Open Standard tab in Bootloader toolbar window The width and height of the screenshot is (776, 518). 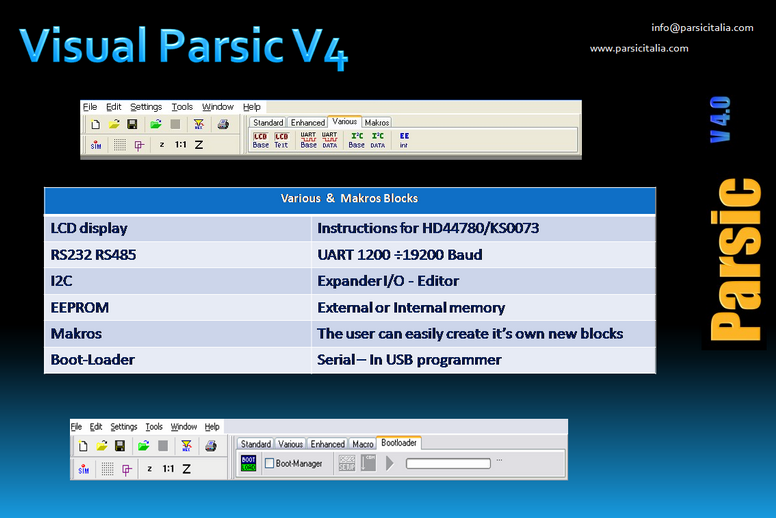coord(256,444)
